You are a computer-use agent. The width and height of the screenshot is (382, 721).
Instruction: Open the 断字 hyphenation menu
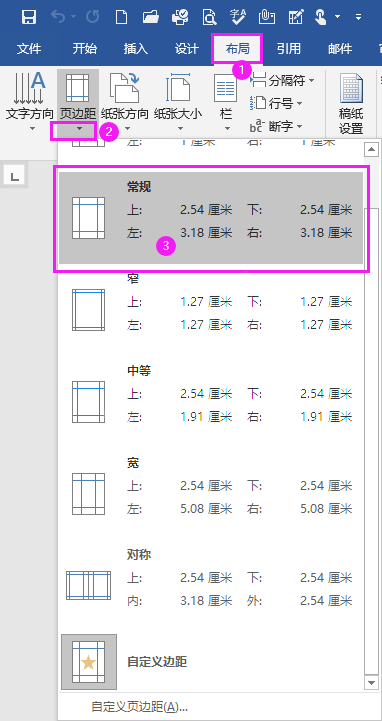click(x=277, y=126)
